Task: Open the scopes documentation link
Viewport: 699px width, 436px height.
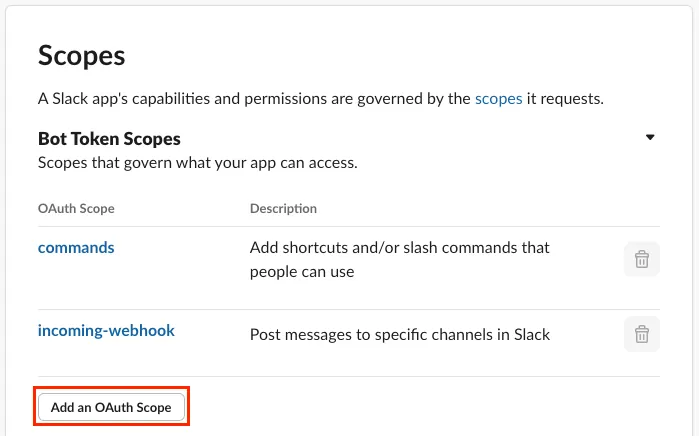Action: (498, 99)
